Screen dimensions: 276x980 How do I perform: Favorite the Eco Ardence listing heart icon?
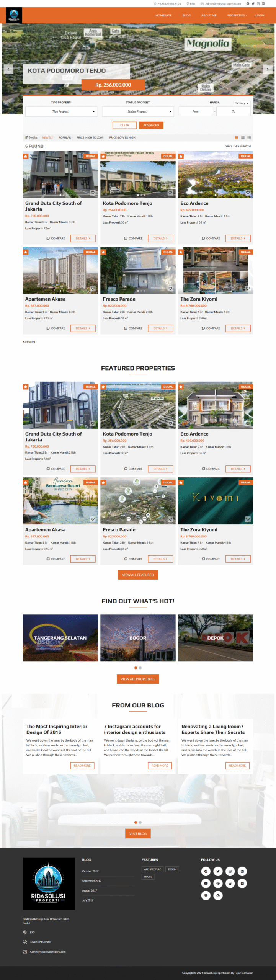pos(248,193)
